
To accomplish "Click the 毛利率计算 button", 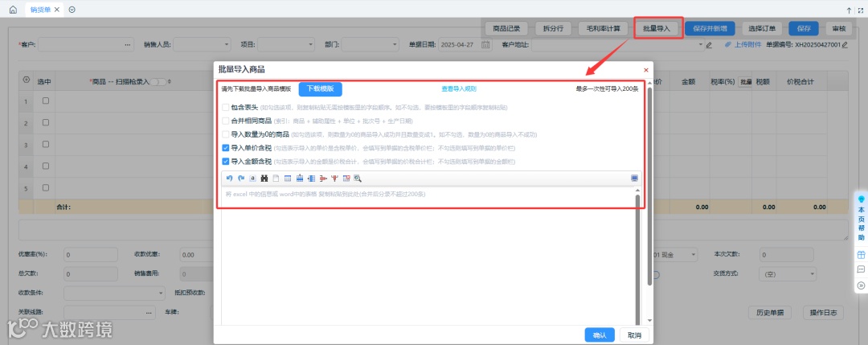I will tap(603, 29).
